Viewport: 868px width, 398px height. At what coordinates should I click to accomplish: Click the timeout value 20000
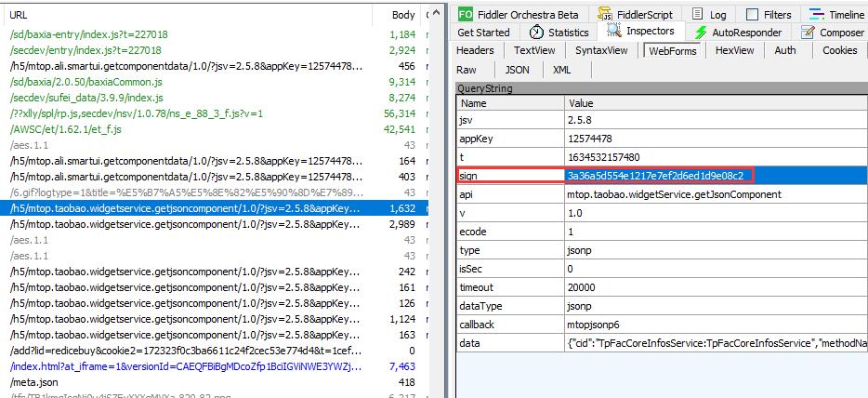[x=717, y=287]
